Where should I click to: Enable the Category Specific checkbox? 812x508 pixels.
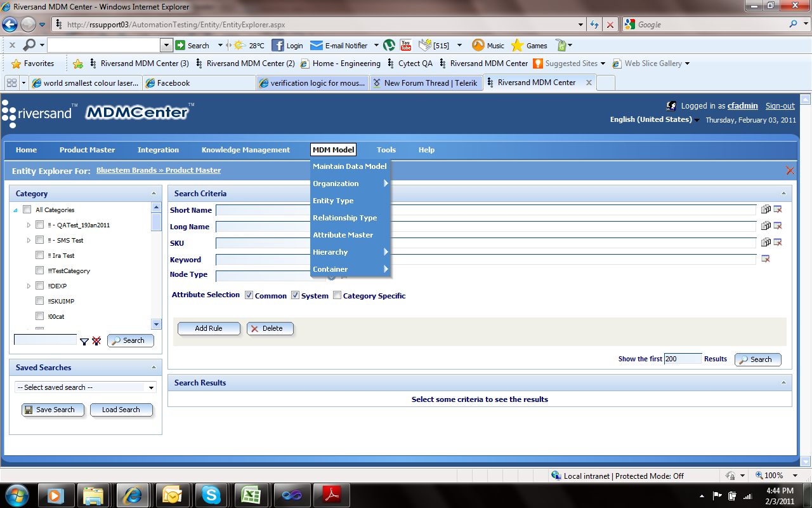pos(337,295)
